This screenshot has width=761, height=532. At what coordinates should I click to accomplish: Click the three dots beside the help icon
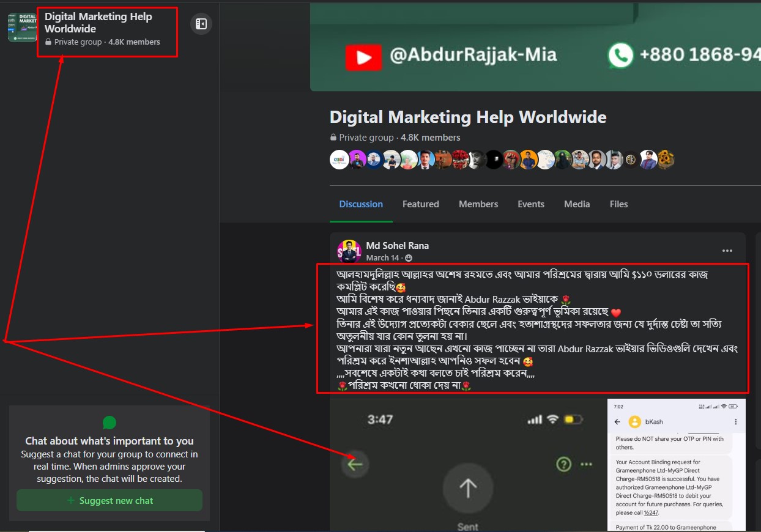[586, 464]
